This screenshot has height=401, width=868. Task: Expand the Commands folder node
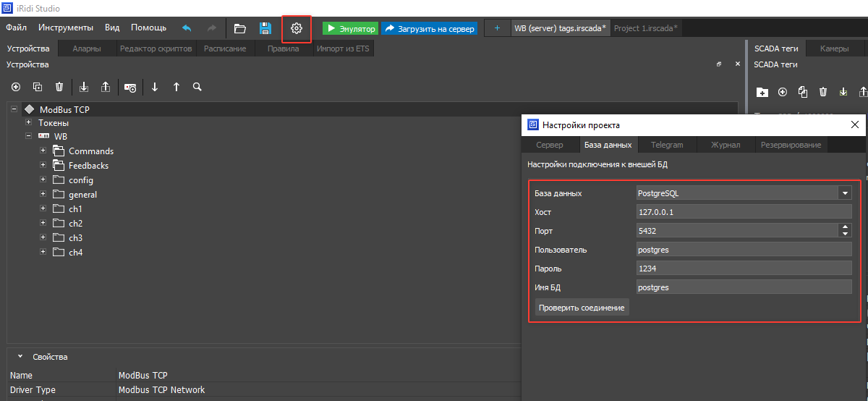point(43,151)
